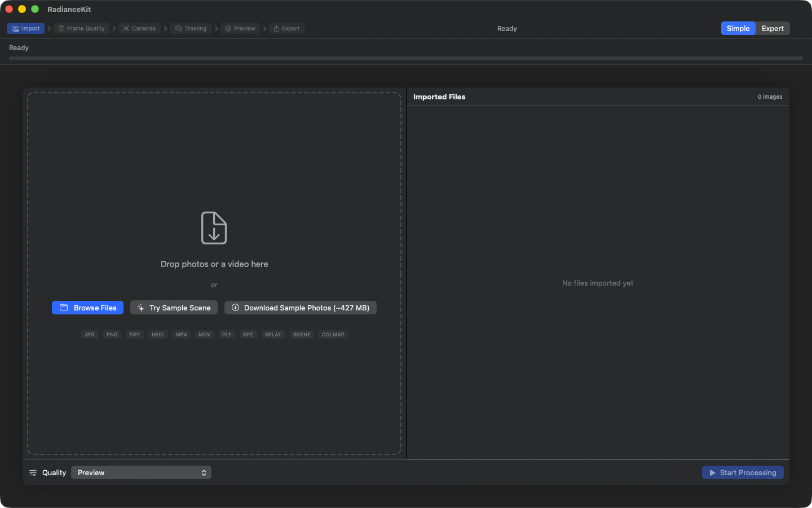Click the No files imported yet message

pos(598,283)
